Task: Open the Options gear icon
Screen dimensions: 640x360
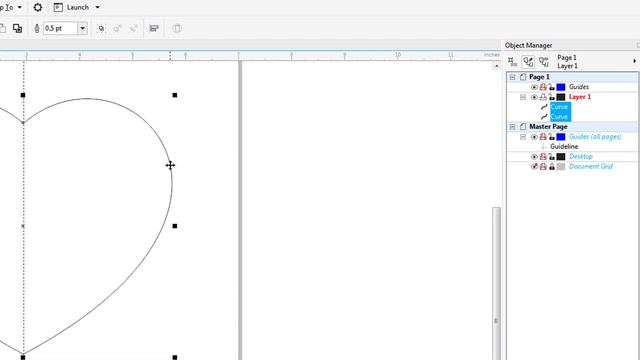Action: tap(38, 7)
